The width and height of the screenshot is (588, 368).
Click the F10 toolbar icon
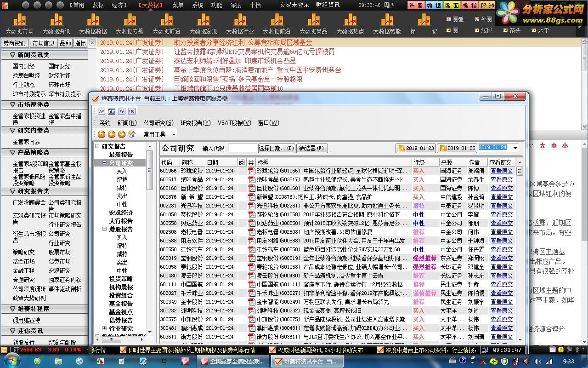(x=132, y=111)
